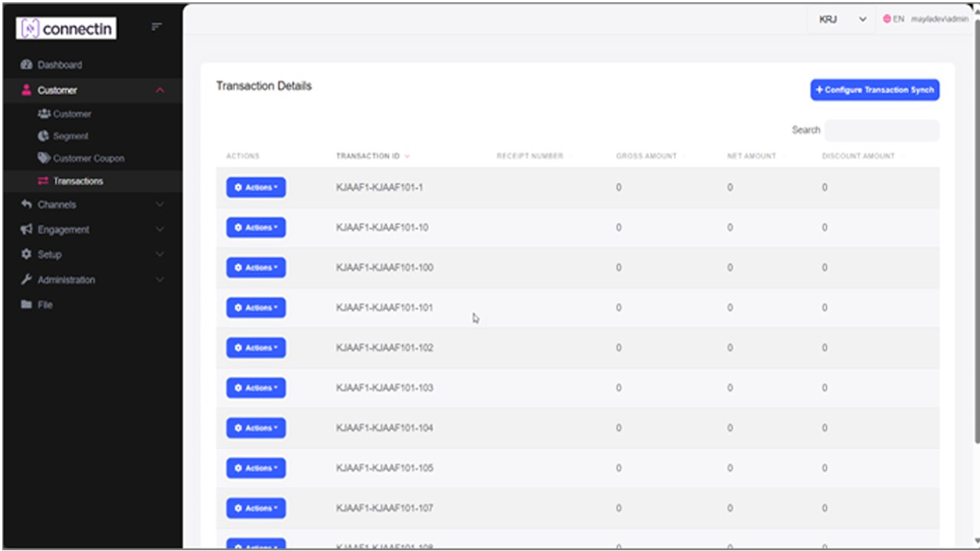
Task: Click the Customer Coupon tags icon
Action: pos(44,158)
